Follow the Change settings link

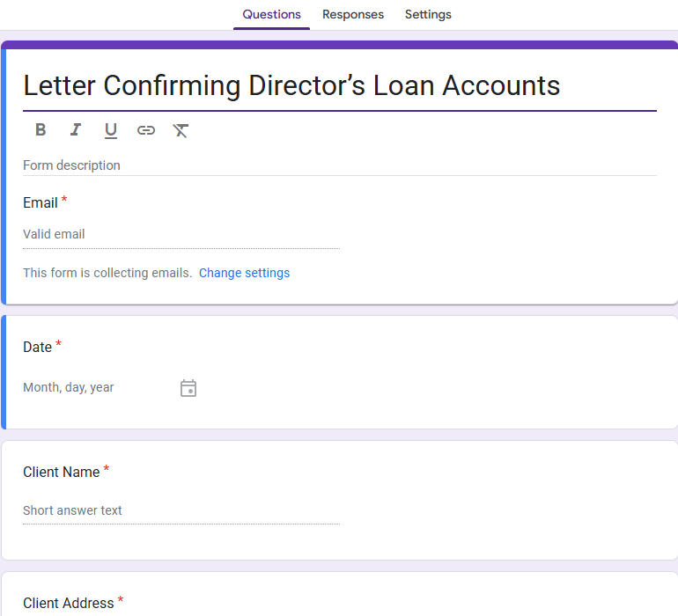244,273
